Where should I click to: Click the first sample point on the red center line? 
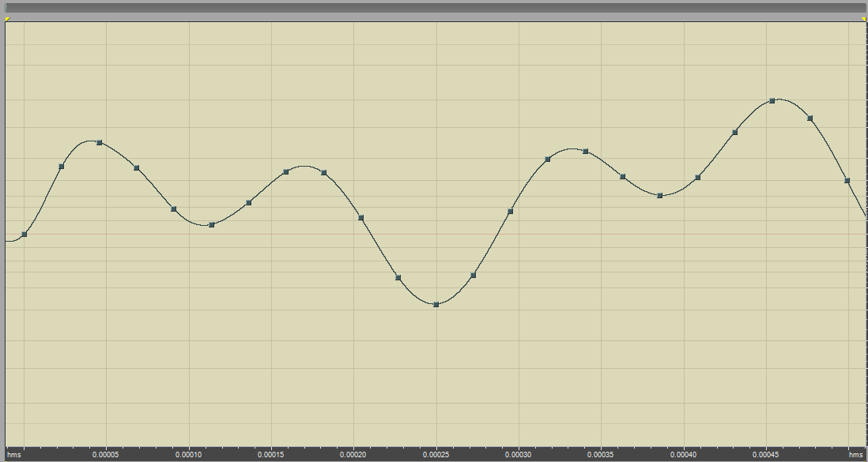point(25,234)
